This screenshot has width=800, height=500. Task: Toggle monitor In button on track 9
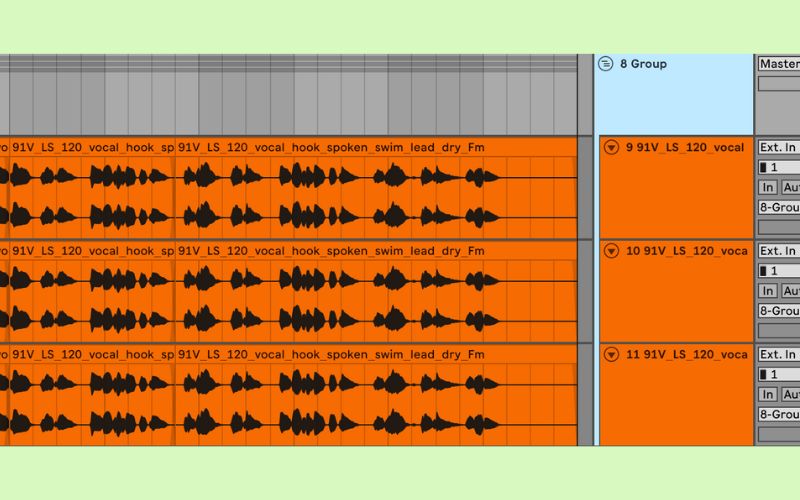point(768,187)
